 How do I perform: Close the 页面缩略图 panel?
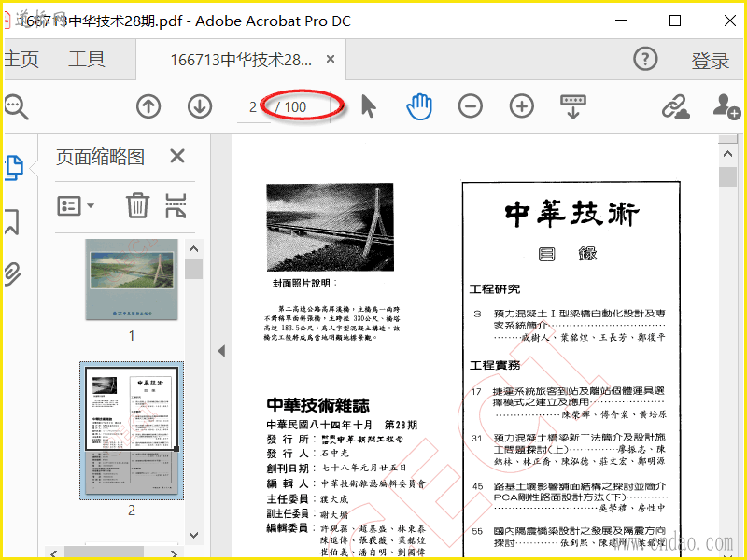point(177,156)
